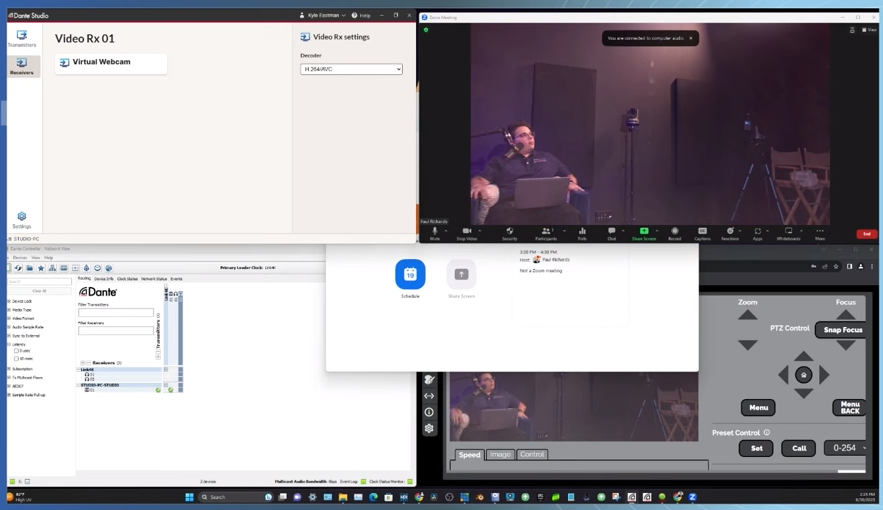
Task: Click star favorites icon in Dante Controller toolbar
Action: (x=41, y=268)
